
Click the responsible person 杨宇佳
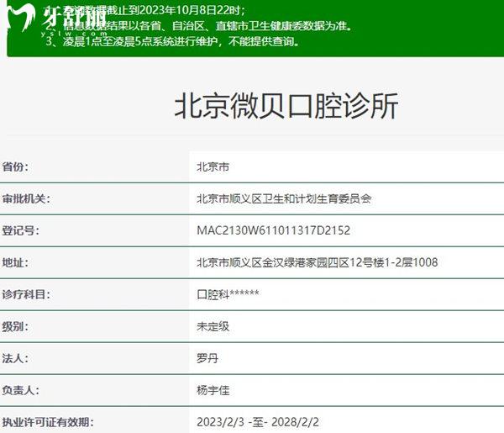pyautogui.click(x=213, y=390)
